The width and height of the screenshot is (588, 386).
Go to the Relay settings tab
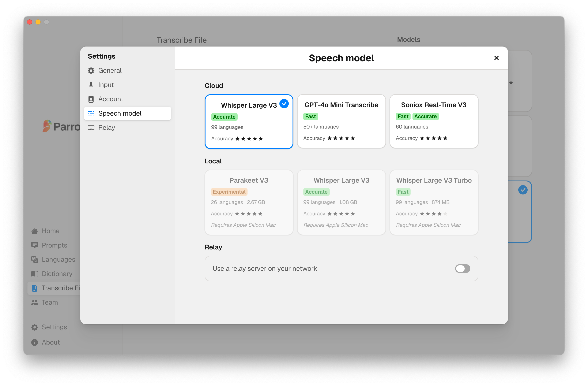click(x=128, y=128)
